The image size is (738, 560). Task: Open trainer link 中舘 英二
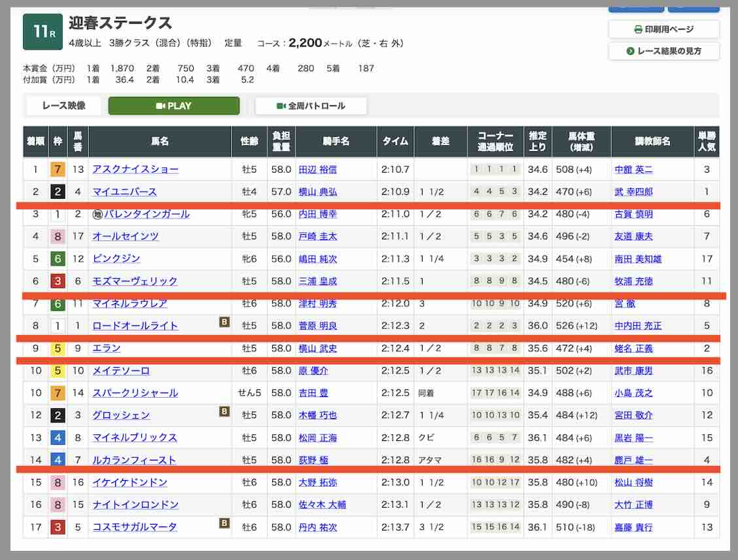click(633, 169)
